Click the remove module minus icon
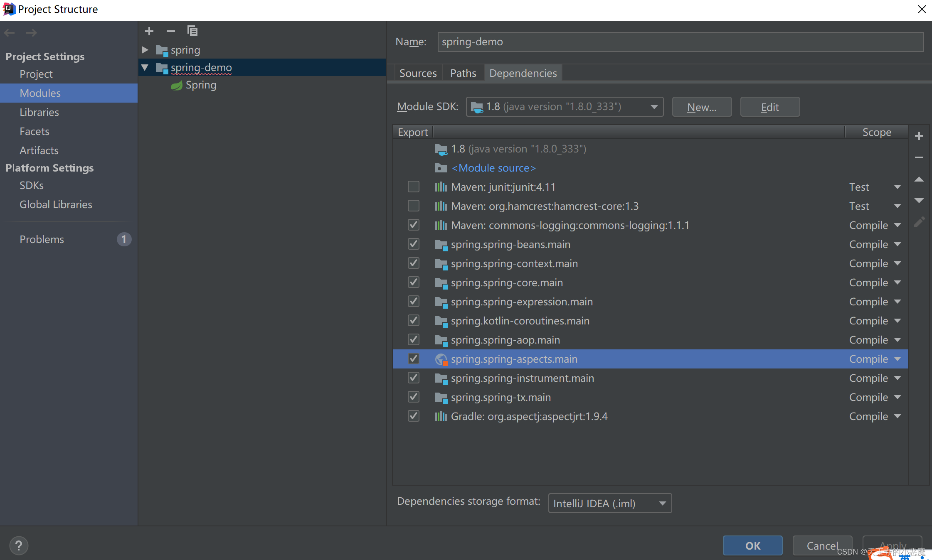This screenshot has width=932, height=560. pyautogui.click(x=170, y=31)
